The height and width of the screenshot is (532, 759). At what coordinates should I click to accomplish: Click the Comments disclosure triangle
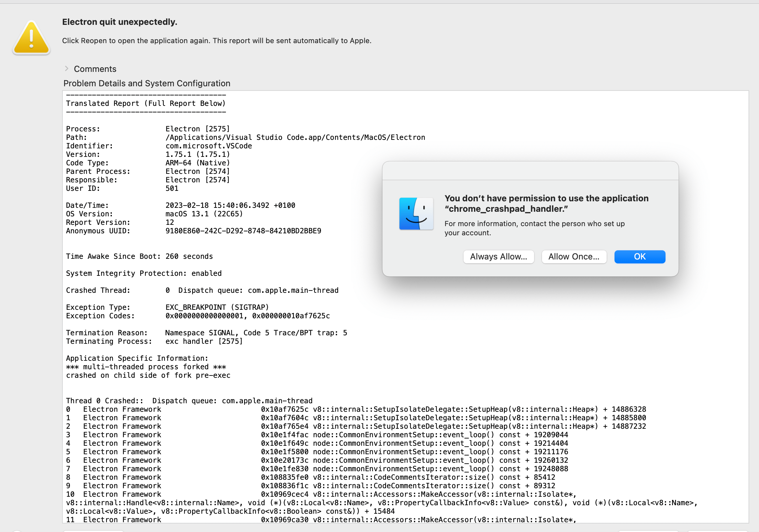click(x=67, y=68)
